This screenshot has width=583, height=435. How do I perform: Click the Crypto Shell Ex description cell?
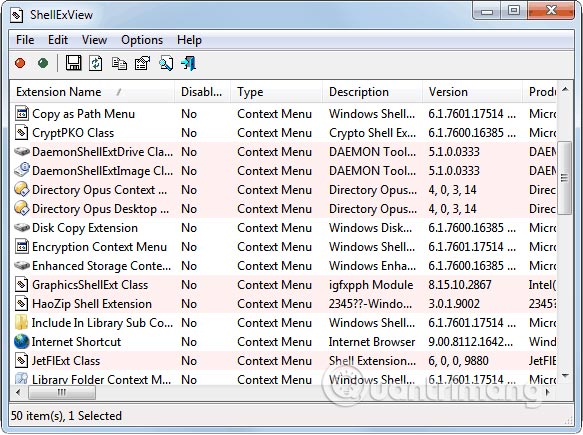tap(373, 133)
